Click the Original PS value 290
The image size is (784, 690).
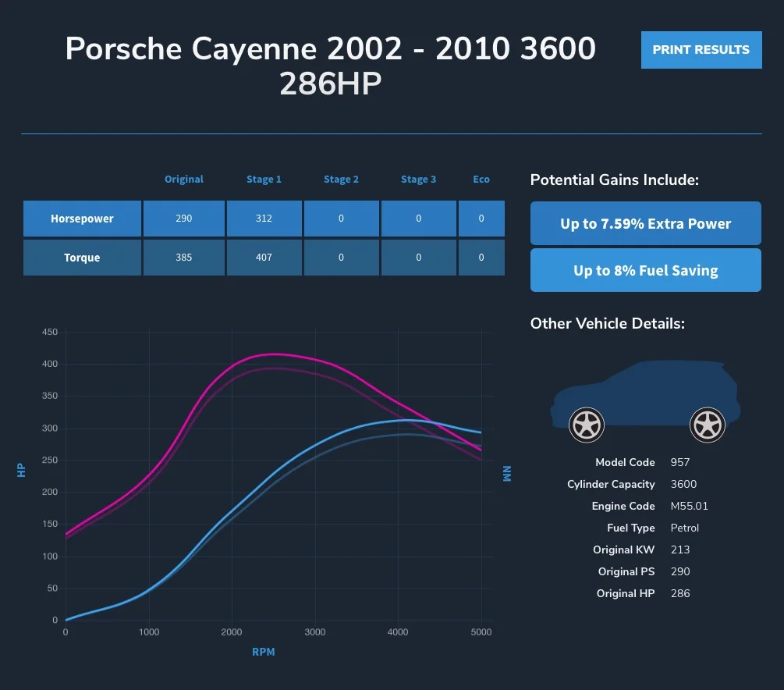[x=680, y=571]
